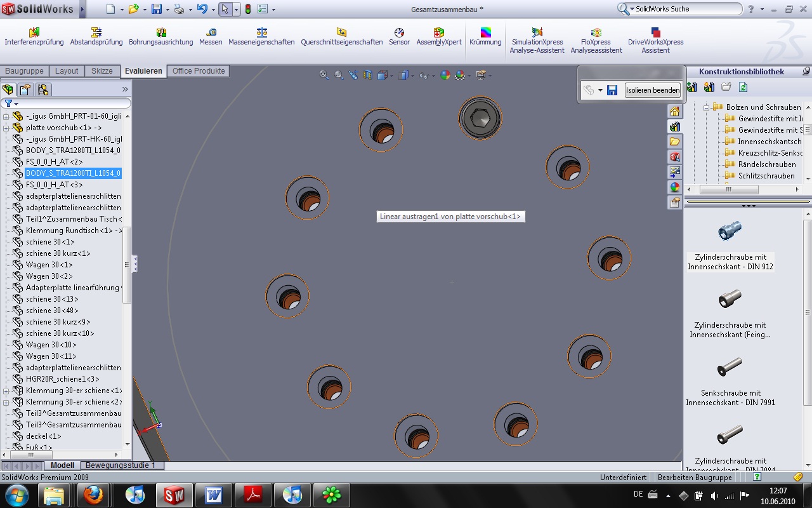Open the appearances color ball tab
Image resolution: width=812 pixels, height=508 pixels.
[674, 187]
